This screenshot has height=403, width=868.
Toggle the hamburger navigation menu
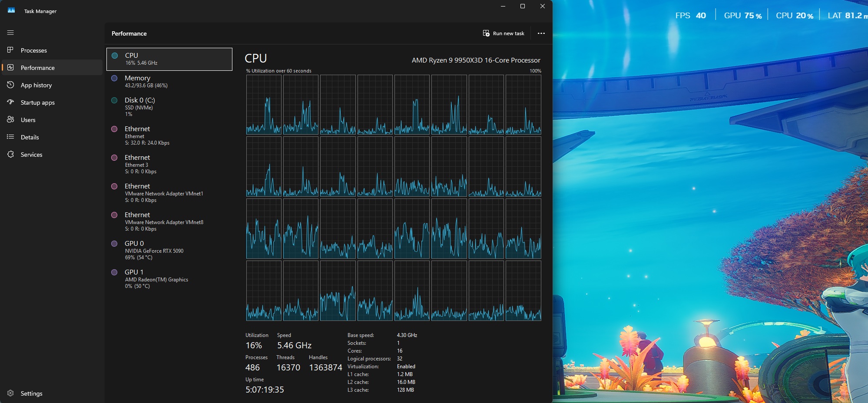coord(10,33)
